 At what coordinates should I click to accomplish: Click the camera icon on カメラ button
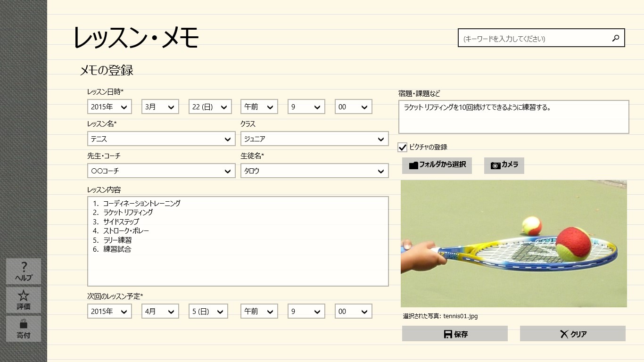[495, 165]
